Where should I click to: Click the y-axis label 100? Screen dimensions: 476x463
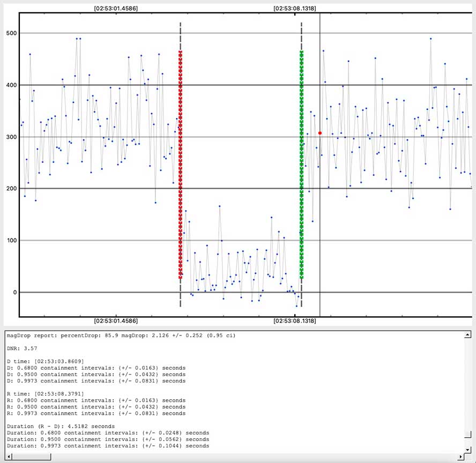[12, 240]
